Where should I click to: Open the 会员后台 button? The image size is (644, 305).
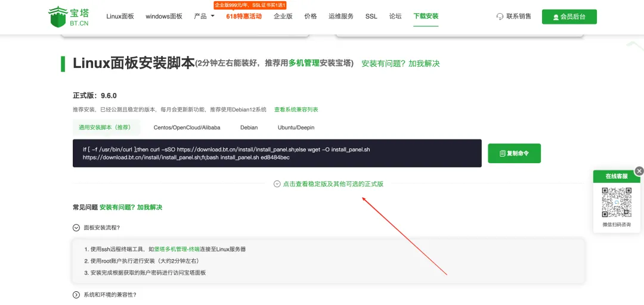coord(569,17)
